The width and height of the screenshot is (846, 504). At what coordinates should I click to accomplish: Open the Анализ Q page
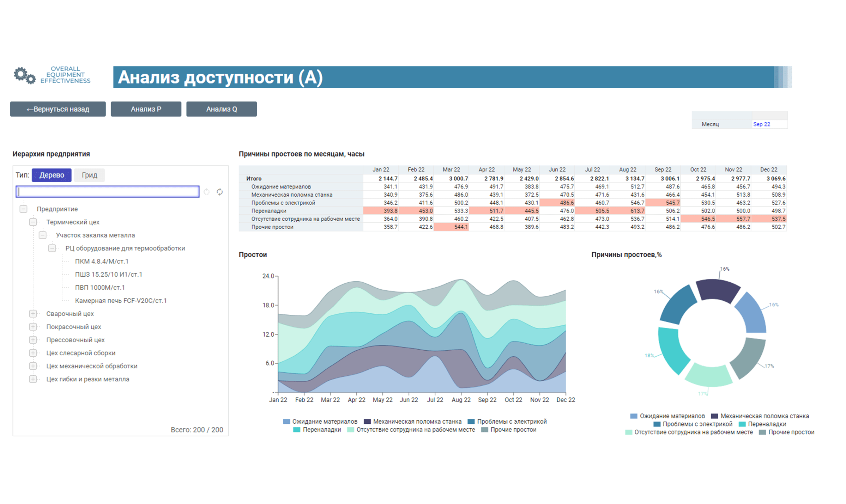[221, 109]
